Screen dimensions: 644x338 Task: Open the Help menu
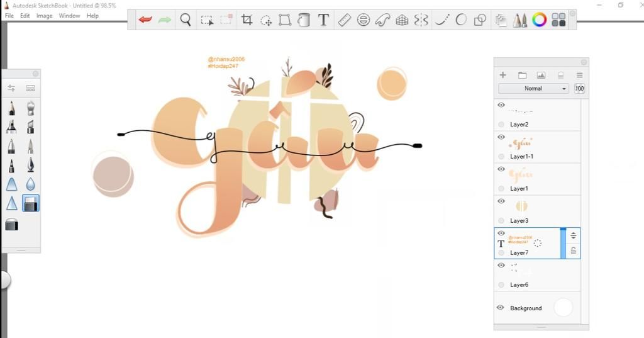[x=92, y=16]
